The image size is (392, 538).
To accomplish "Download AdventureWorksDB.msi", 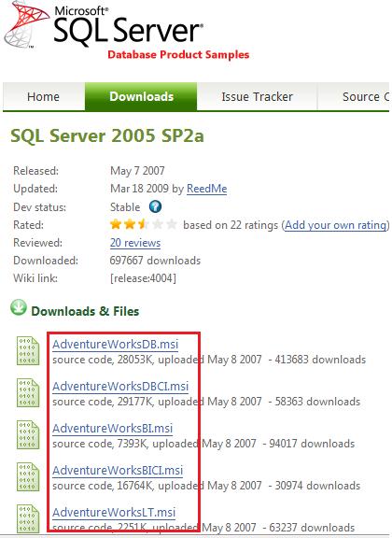I will [115, 344].
